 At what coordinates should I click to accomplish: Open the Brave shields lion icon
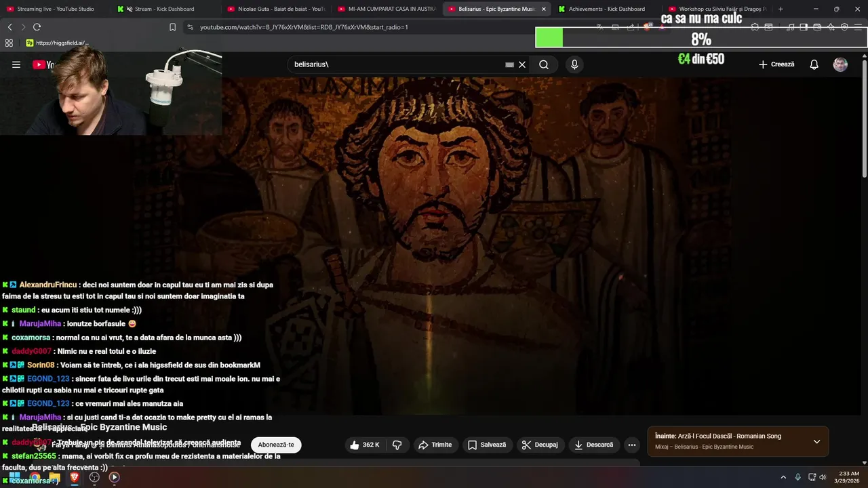tap(648, 27)
